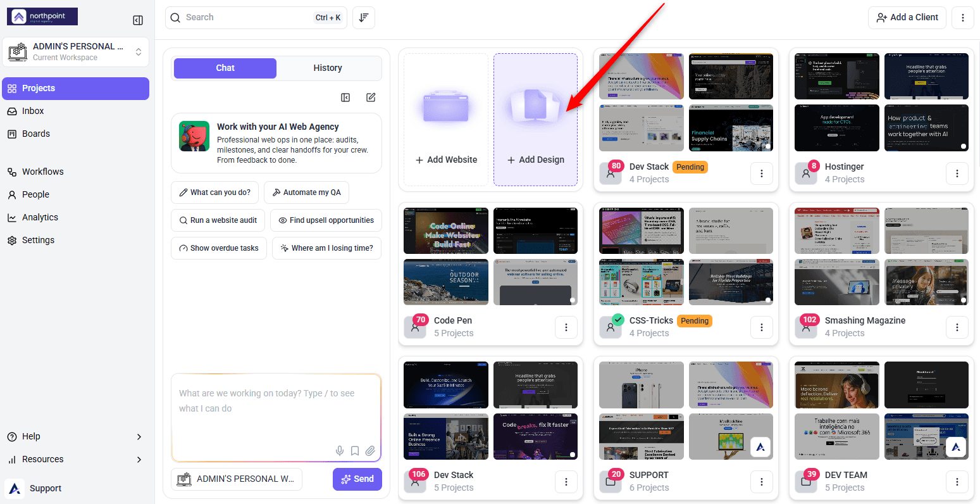
Task: Select 'What can you do?' suggestion
Action: [215, 192]
